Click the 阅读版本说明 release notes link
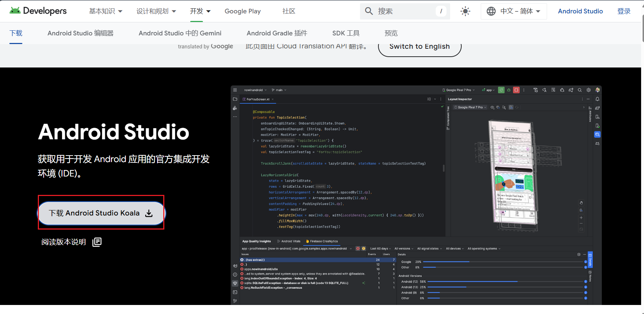644x314 pixels. [x=63, y=242]
